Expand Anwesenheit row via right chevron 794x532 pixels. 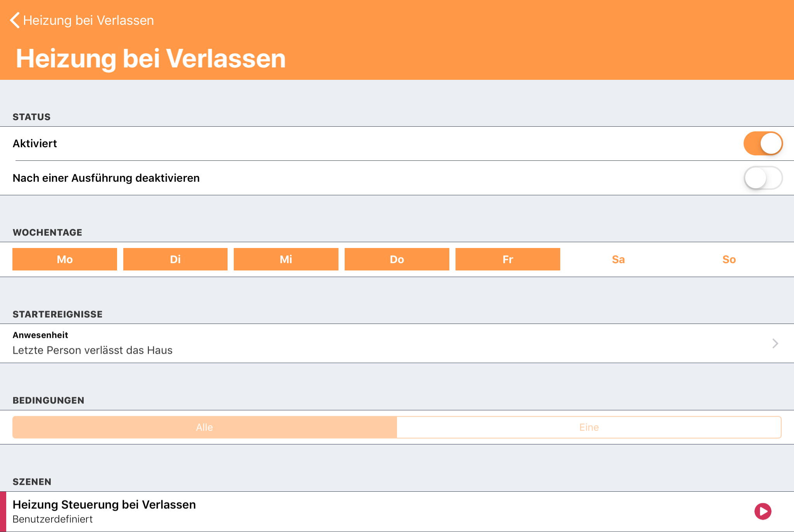tap(775, 343)
